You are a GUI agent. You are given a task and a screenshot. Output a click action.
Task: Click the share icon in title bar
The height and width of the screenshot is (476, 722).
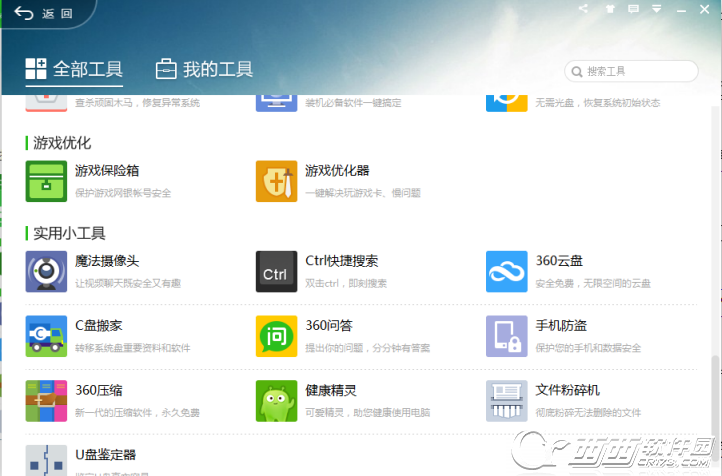click(x=583, y=8)
